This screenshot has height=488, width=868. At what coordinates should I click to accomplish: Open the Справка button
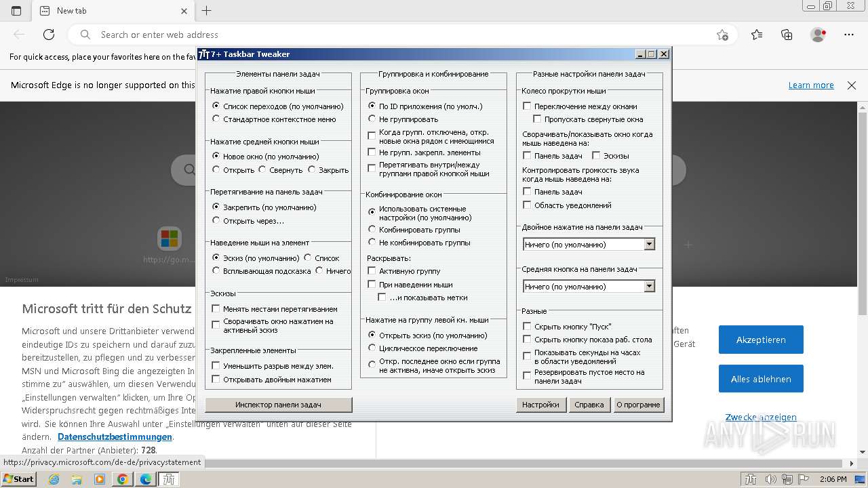pos(589,405)
